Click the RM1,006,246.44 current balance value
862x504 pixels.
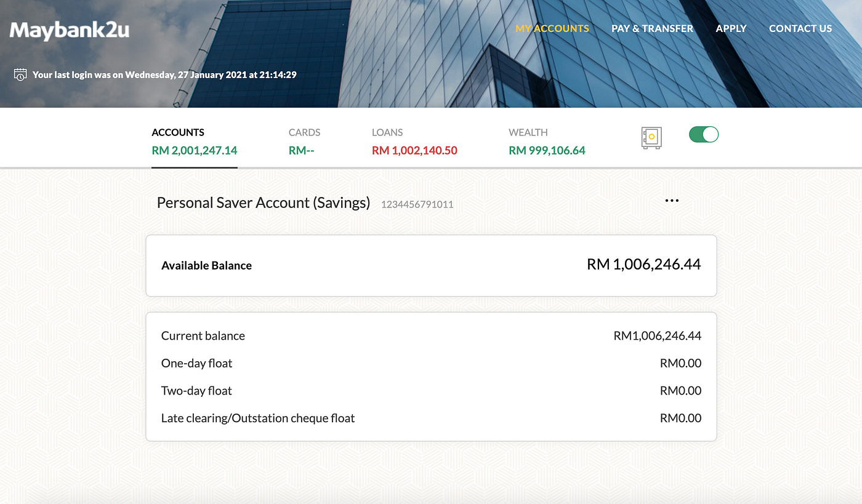point(658,336)
